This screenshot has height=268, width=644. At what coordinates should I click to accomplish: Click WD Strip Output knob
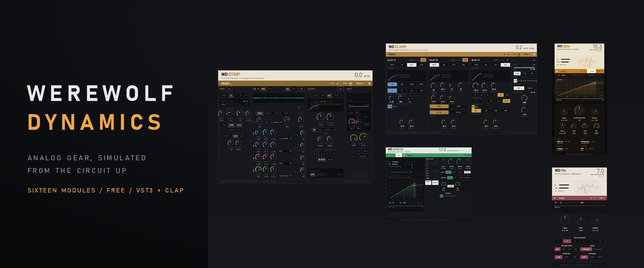click(x=363, y=137)
